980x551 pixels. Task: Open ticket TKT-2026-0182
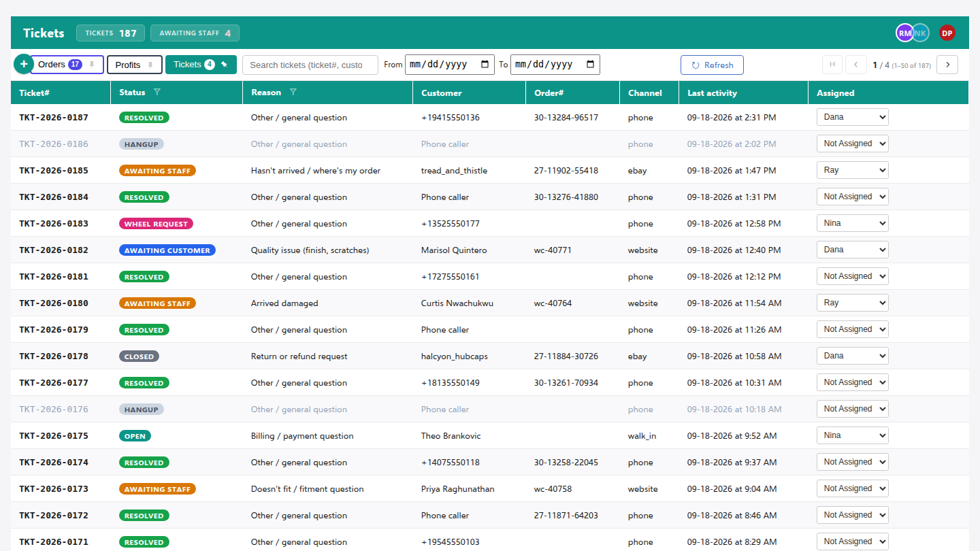pos(54,250)
